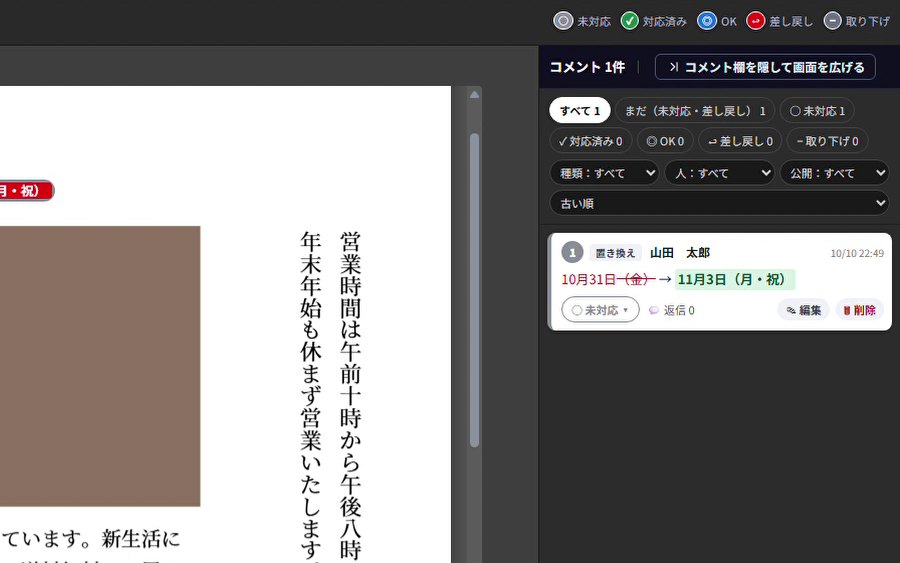Click replacement text 11月3日（月・祝）
Viewport: 900px width, 563px height.
pos(735,279)
